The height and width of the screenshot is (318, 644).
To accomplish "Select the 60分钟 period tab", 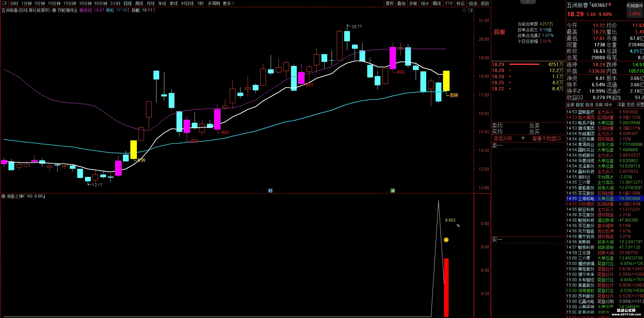I will pyautogui.click(x=101, y=3).
